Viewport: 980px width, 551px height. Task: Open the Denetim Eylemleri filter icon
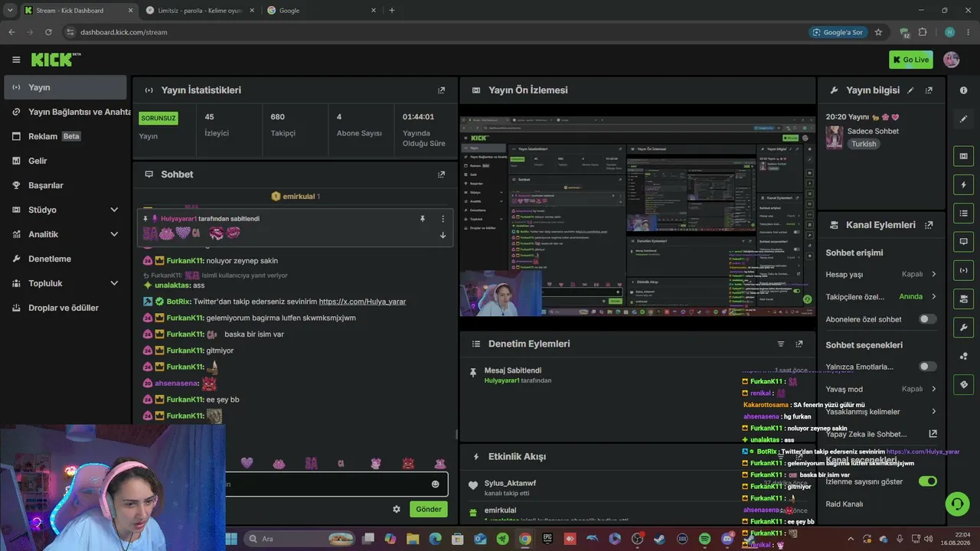pos(781,344)
